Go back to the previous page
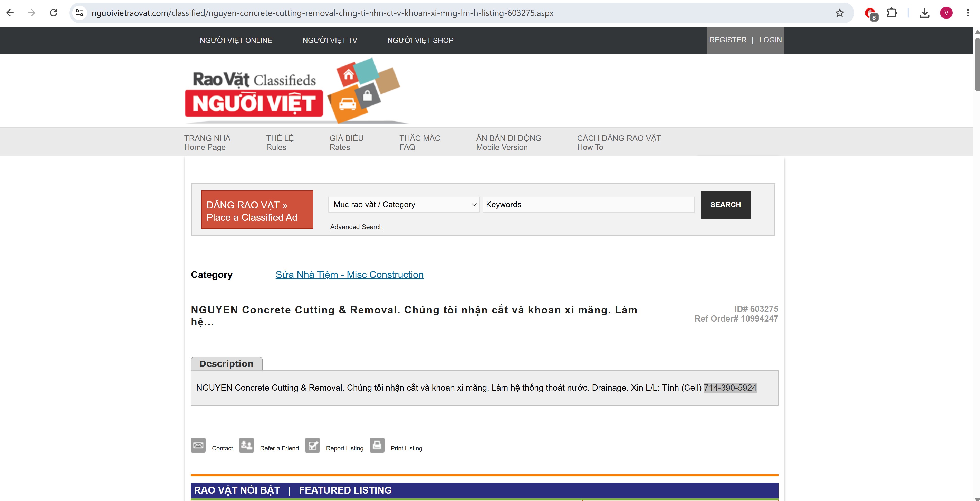 10,13
